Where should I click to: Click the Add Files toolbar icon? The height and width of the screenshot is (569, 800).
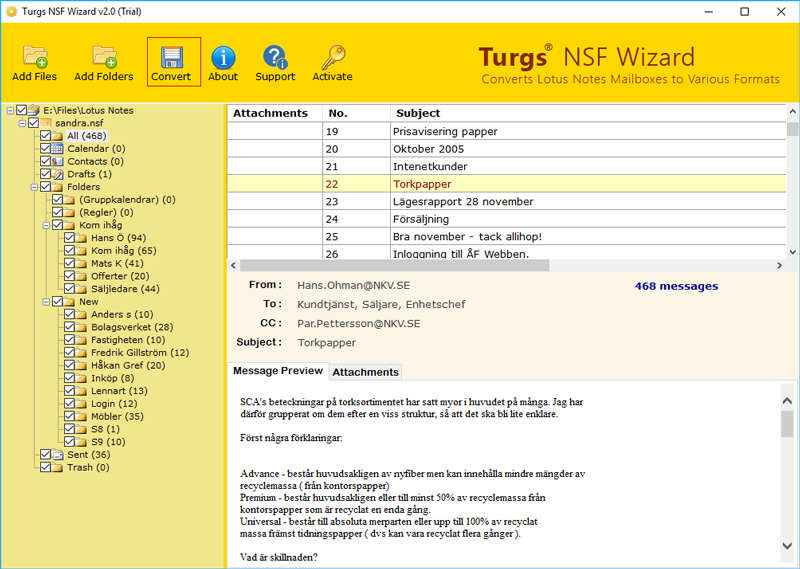point(35,57)
